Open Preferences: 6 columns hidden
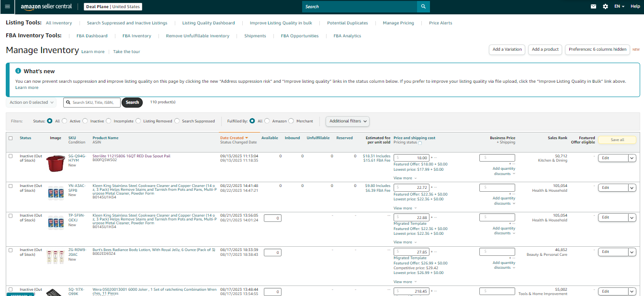The height and width of the screenshot is (296, 644). click(x=598, y=49)
